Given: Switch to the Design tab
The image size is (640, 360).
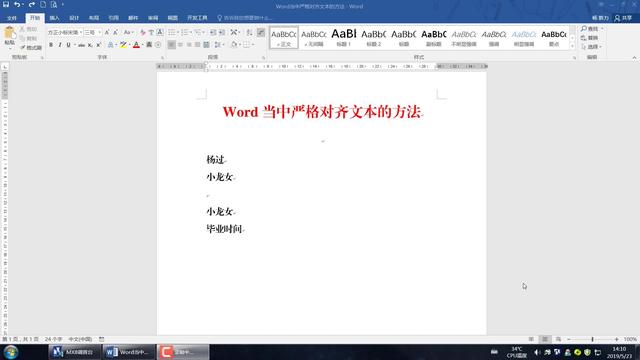Looking at the screenshot, I should 74,18.
